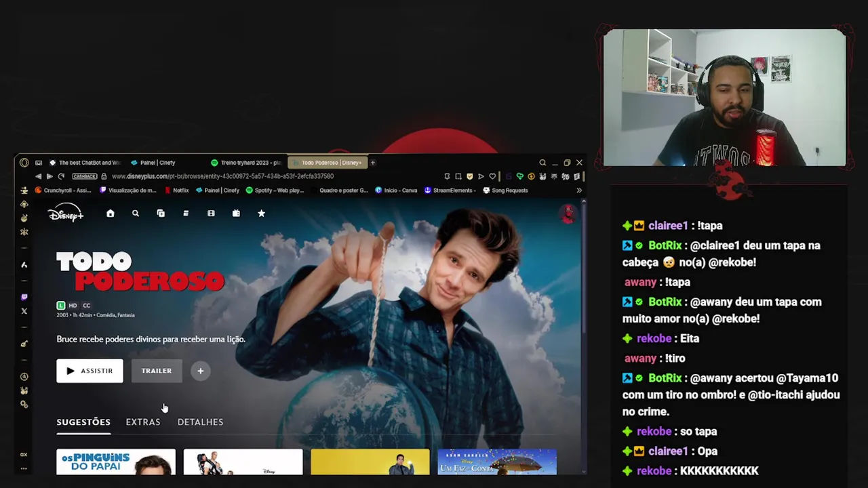Image resolution: width=868 pixels, height=488 pixels.
Task: Switch to the Treino tryhard 2023 tab
Action: coord(246,163)
